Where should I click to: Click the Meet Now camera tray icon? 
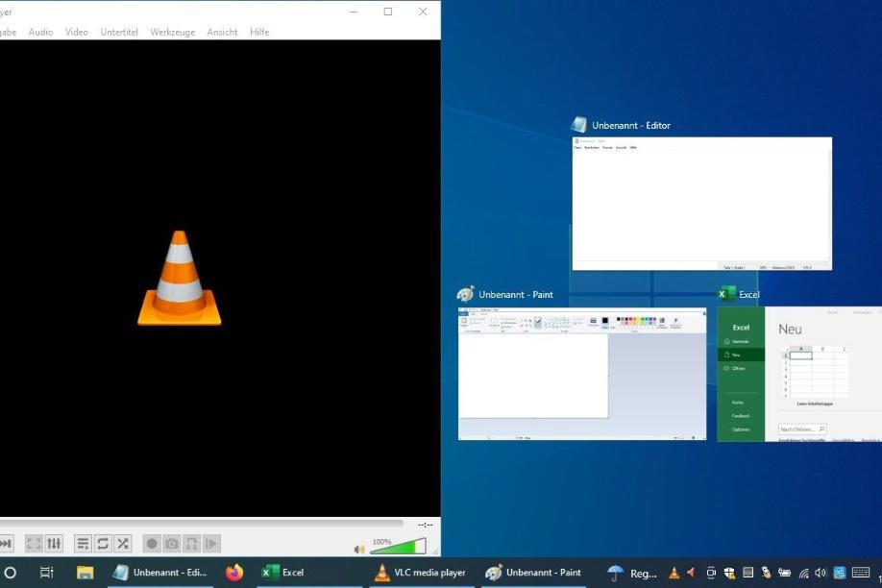coord(711,573)
